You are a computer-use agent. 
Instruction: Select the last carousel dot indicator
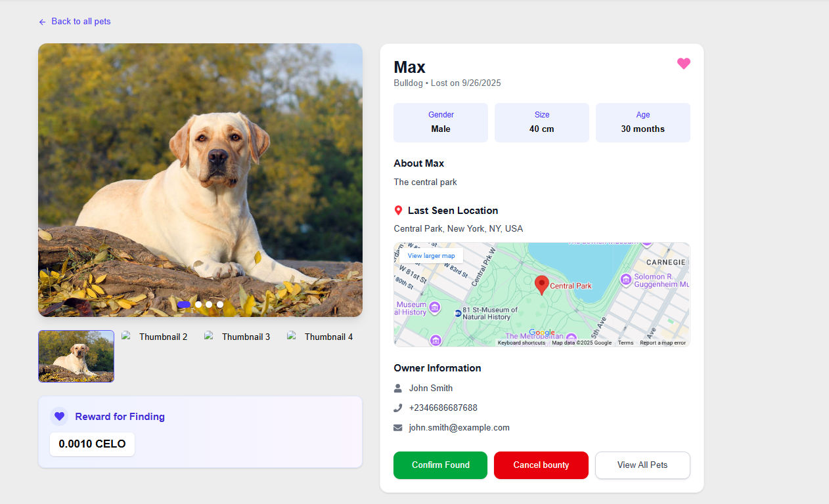click(x=220, y=304)
